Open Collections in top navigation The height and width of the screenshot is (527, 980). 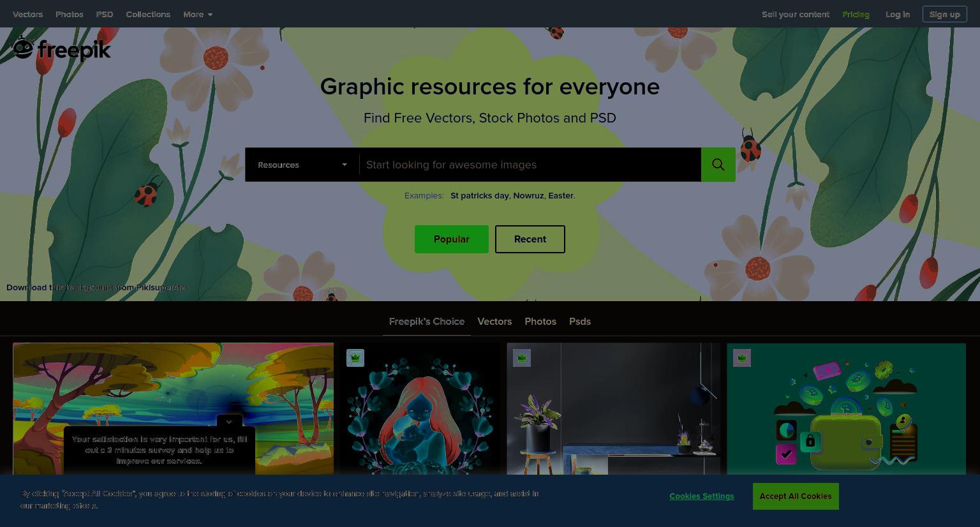pos(148,14)
